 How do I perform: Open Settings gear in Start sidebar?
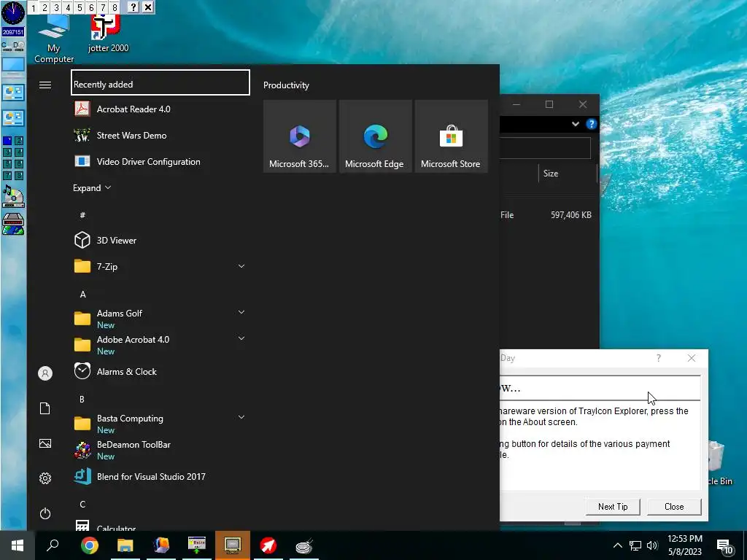(x=45, y=478)
